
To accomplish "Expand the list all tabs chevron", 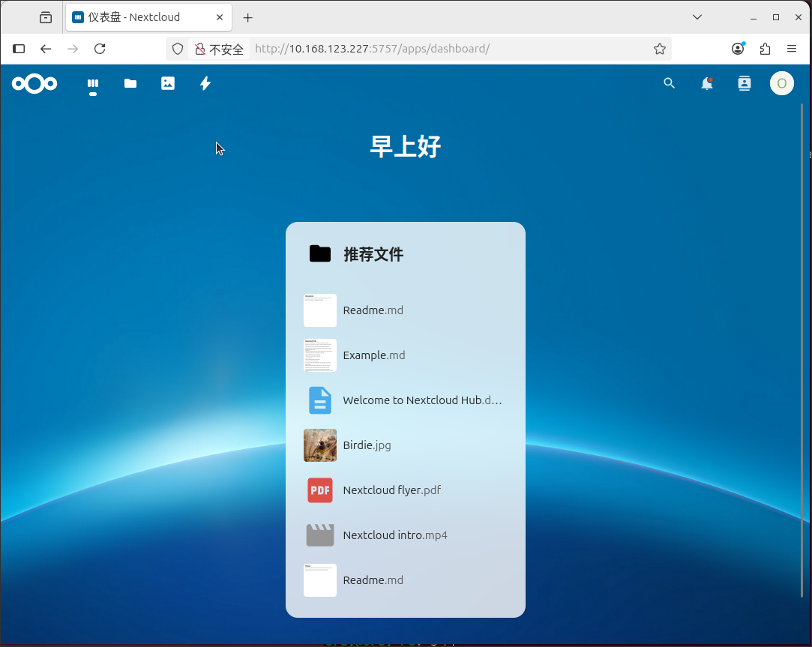I will click(697, 17).
